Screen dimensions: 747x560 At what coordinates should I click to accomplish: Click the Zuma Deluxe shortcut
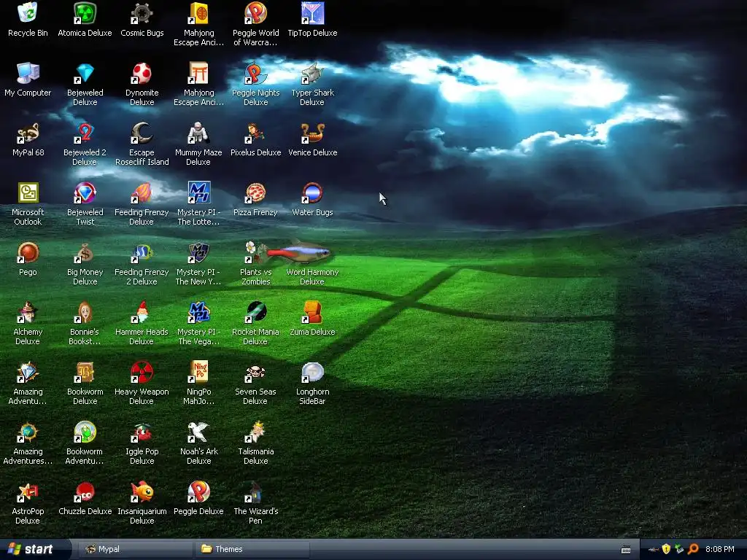click(x=312, y=312)
